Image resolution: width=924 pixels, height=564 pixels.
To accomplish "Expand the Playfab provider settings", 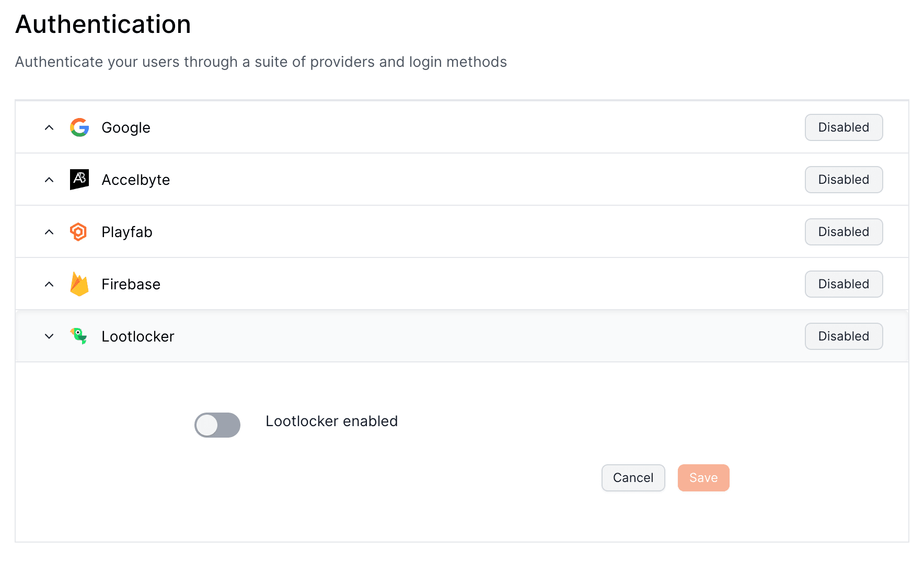I will [x=49, y=231].
